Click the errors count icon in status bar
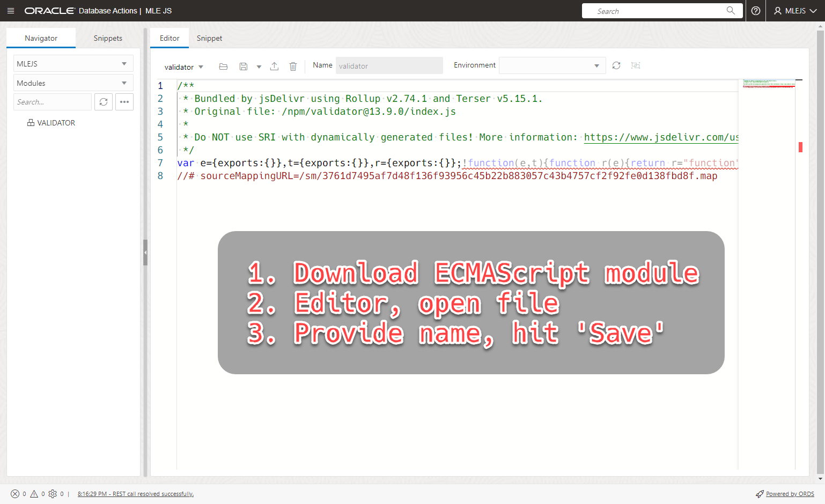Image resolution: width=825 pixels, height=504 pixels. (15, 494)
